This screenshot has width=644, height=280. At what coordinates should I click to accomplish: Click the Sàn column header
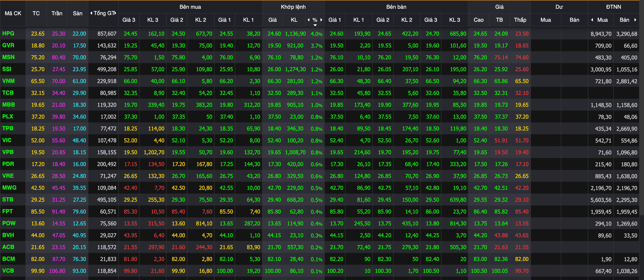78,13
